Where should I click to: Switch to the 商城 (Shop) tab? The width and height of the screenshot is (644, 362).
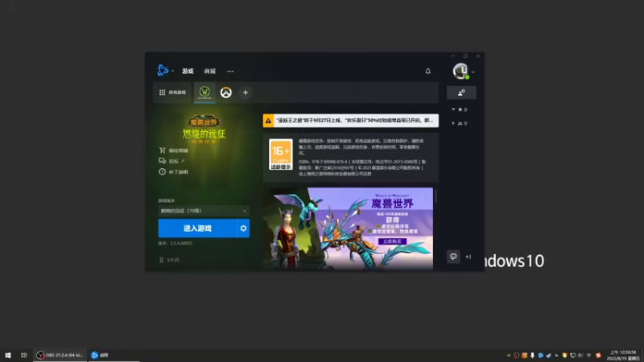[210, 71]
